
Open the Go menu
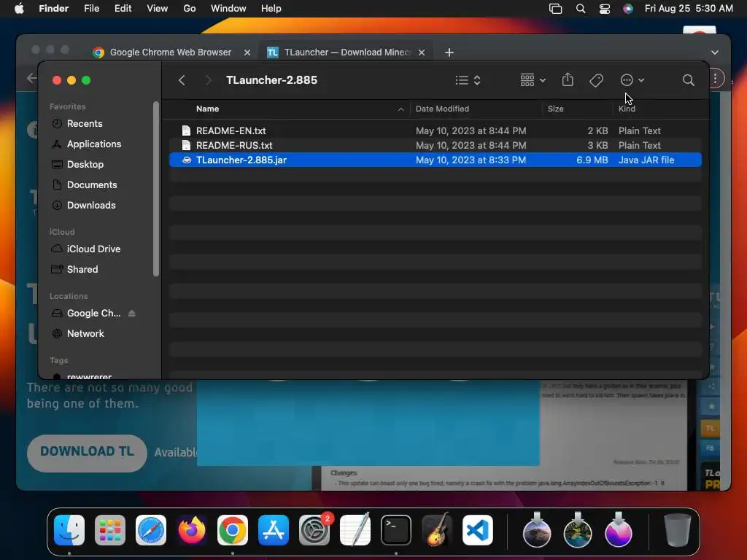[190, 8]
